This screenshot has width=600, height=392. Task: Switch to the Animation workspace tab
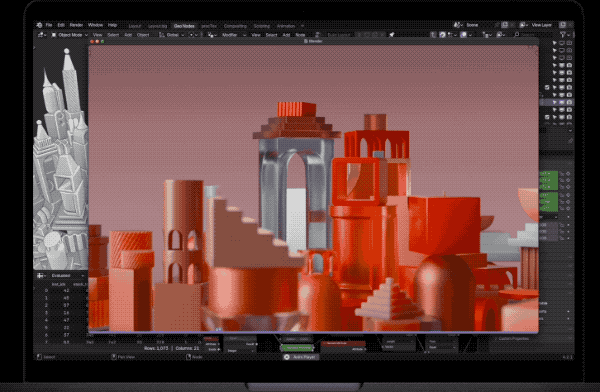coord(286,26)
